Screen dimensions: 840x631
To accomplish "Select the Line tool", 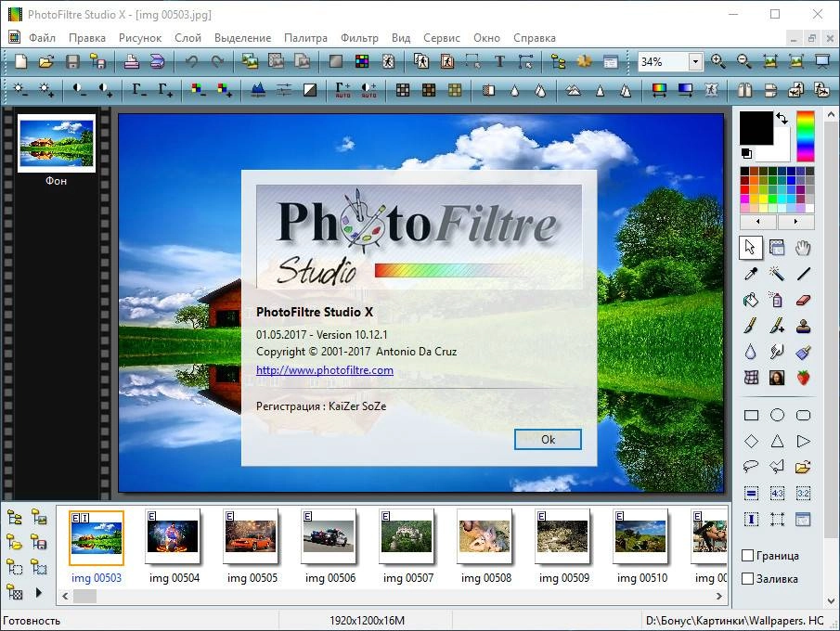I will tap(803, 274).
